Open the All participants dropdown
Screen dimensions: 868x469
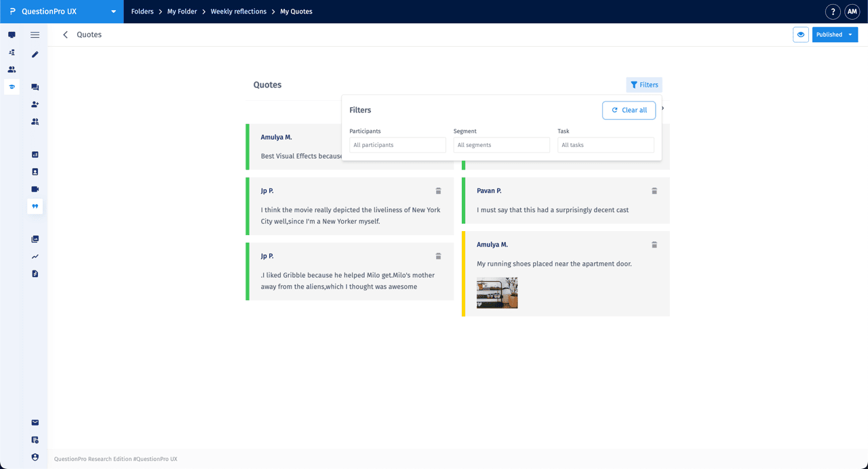click(x=397, y=145)
